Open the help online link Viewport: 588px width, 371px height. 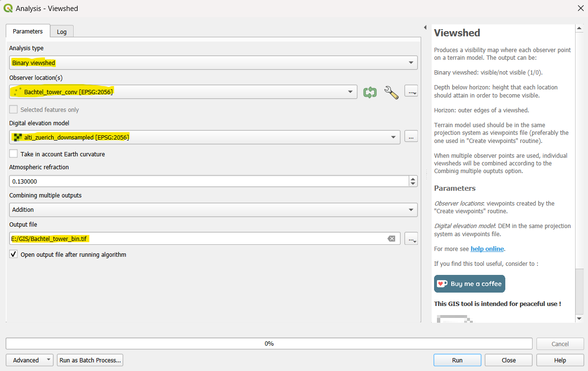(x=487, y=249)
